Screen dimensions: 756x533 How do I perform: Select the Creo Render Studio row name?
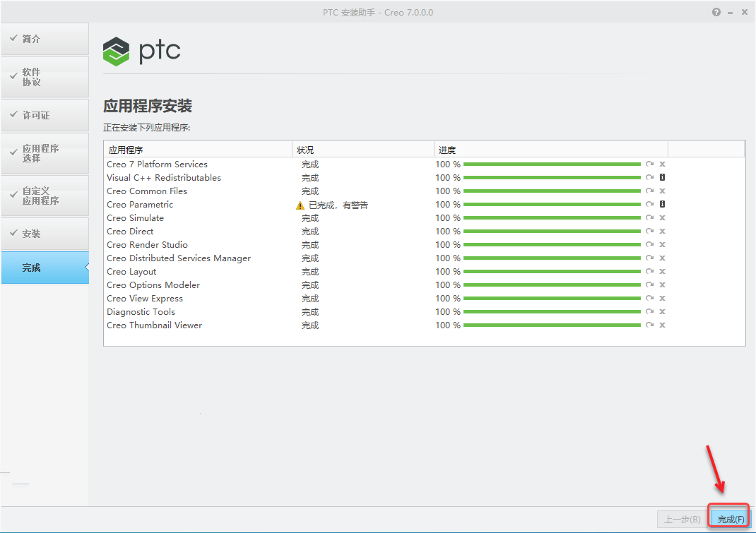coord(148,245)
